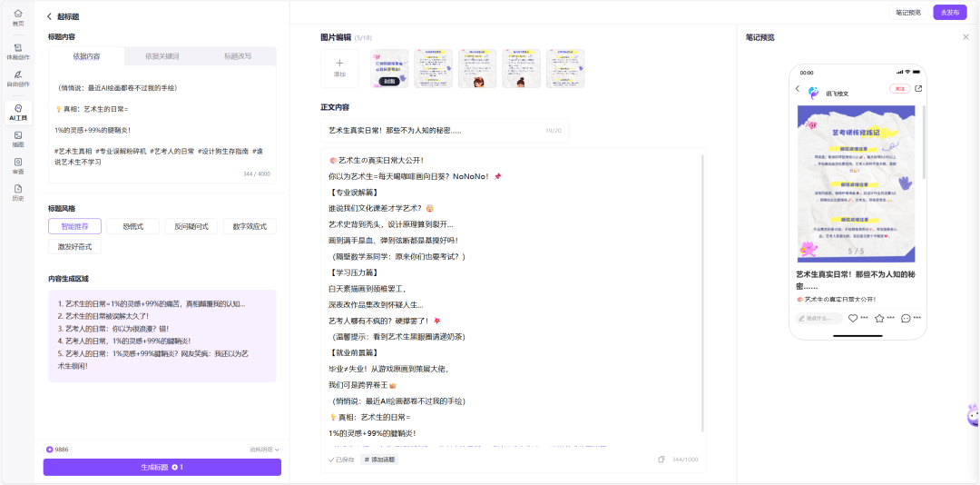The image size is (980, 485).
Task: Select generated title 1 真相颠覆我的认知
Action: [152, 304]
